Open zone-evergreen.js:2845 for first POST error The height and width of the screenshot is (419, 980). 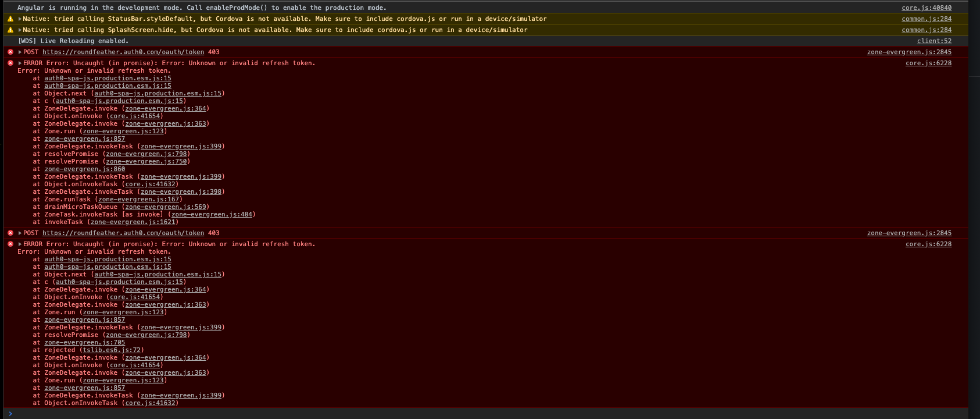pos(909,52)
